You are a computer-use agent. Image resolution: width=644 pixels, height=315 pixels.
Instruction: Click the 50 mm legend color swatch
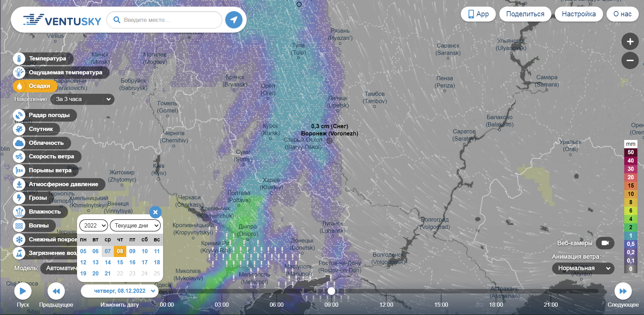pos(631,152)
